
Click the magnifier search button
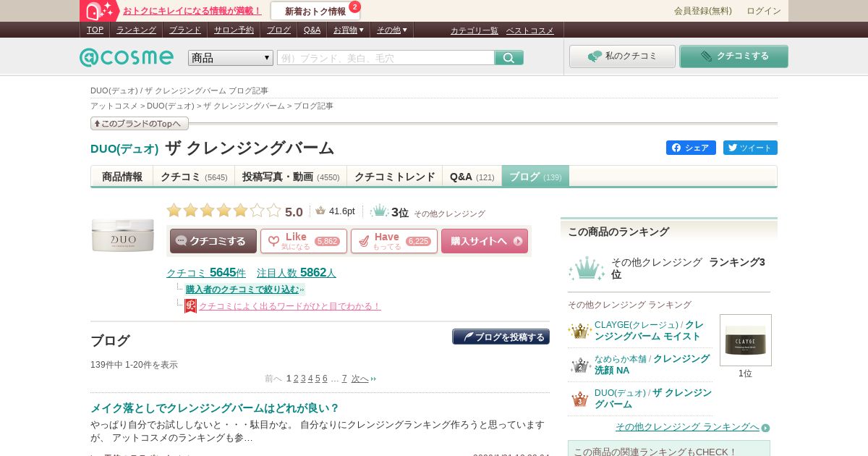pos(509,58)
